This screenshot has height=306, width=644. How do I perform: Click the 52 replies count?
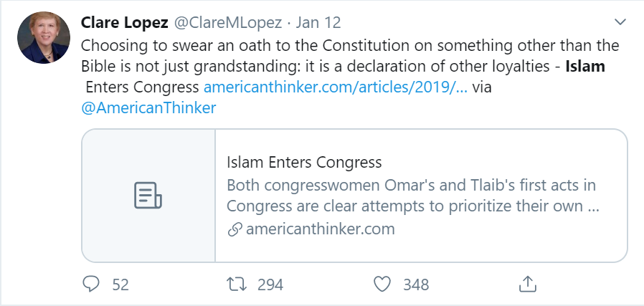120,285
